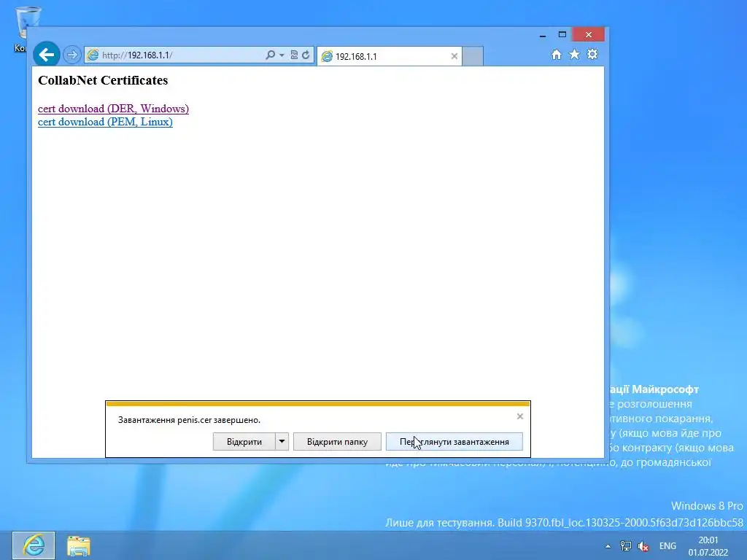Click the CollabNet Certificates heading
This screenshot has width=747, height=560.
pos(103,80)
